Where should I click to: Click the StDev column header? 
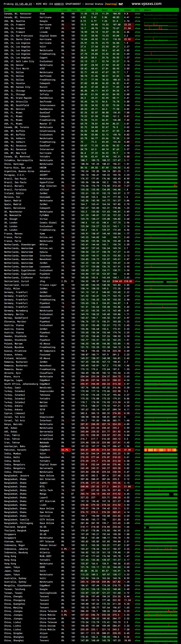pos(128,10)
